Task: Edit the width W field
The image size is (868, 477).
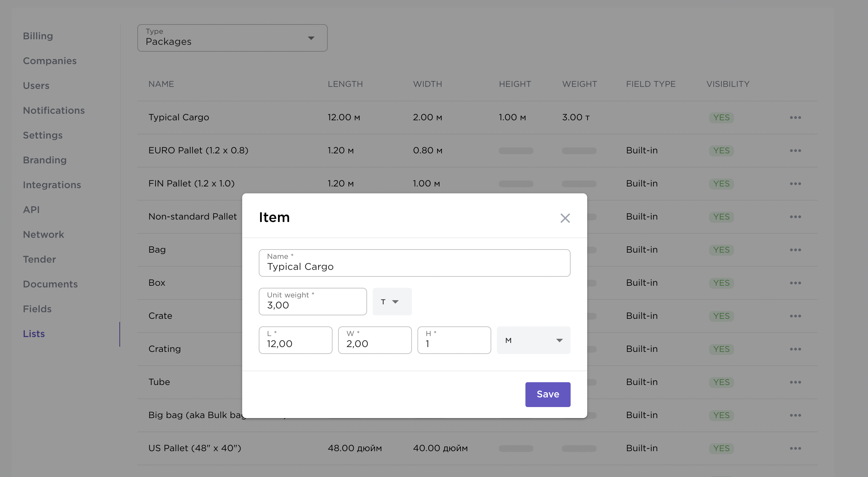Action: coord(375,340)
